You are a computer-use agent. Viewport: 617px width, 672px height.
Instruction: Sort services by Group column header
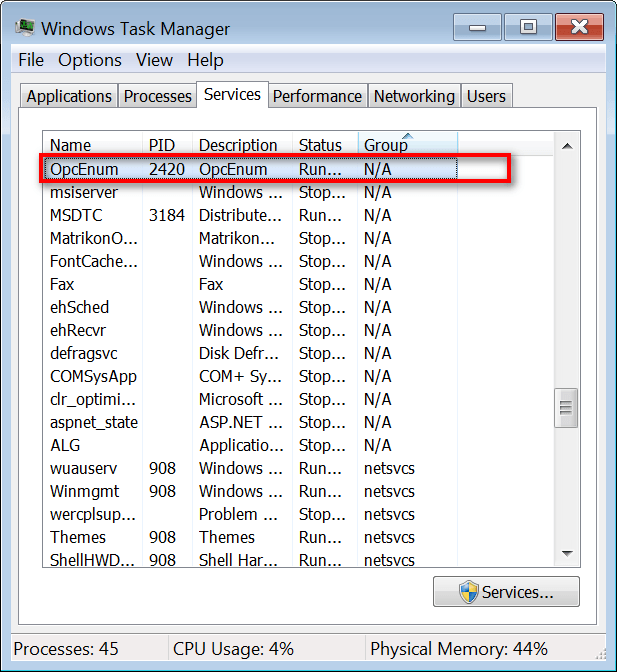point(407,145)
